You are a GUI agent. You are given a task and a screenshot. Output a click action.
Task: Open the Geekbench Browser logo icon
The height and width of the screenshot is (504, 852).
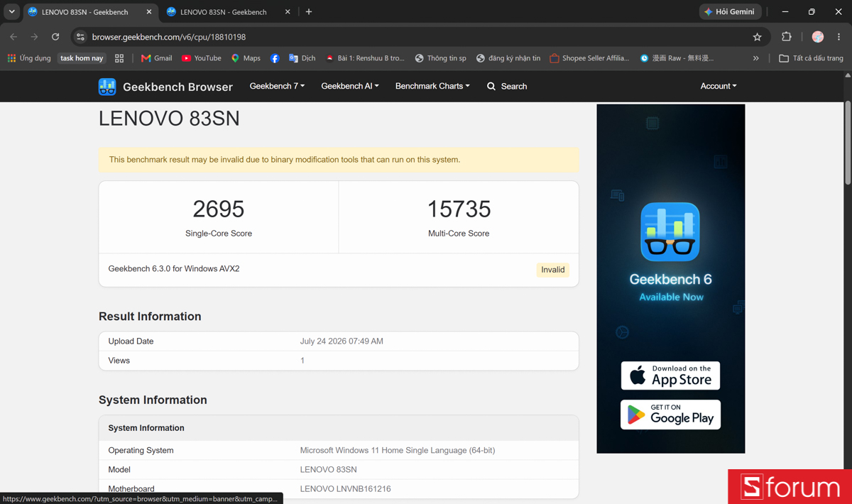pyautogui.click(x=107, y=87)
